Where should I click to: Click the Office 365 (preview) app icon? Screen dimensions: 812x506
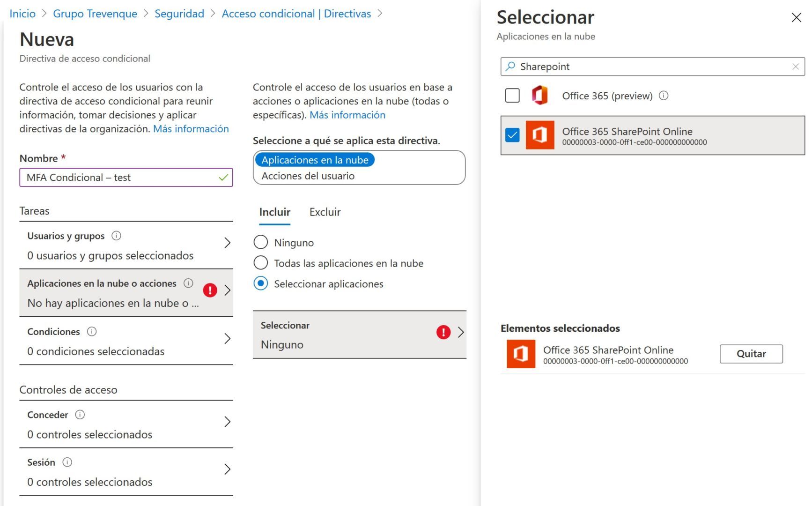click(540, 95)
